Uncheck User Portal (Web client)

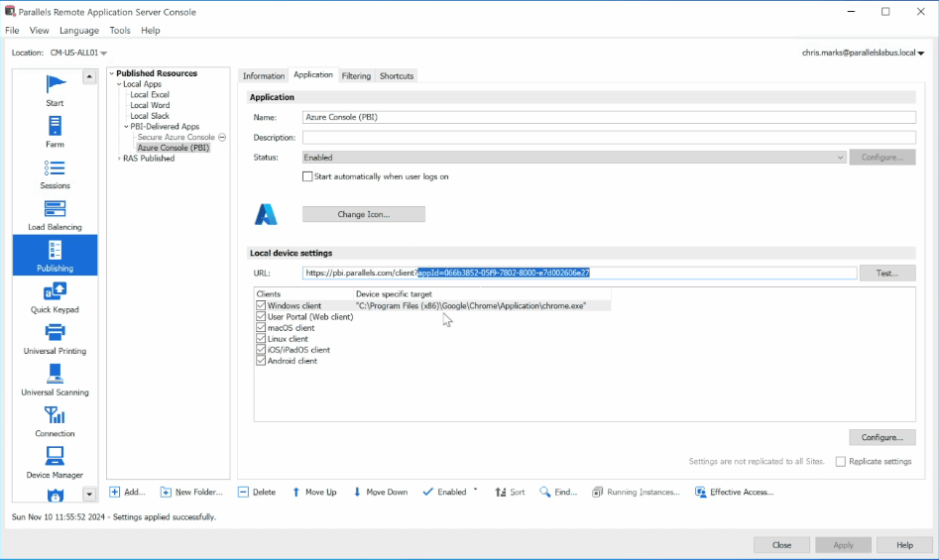click(261, 316)
